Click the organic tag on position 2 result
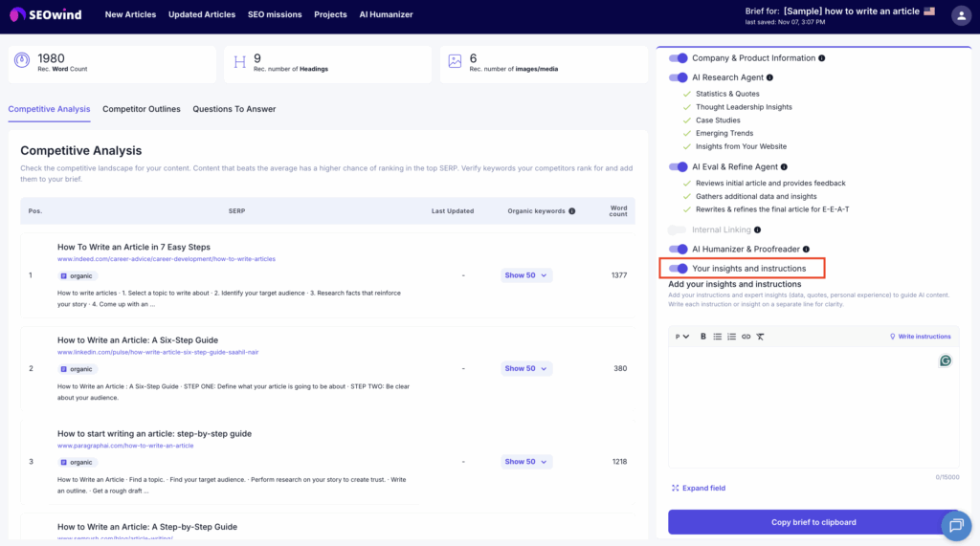This screenshot has height=546, width=980. [77, 369]
